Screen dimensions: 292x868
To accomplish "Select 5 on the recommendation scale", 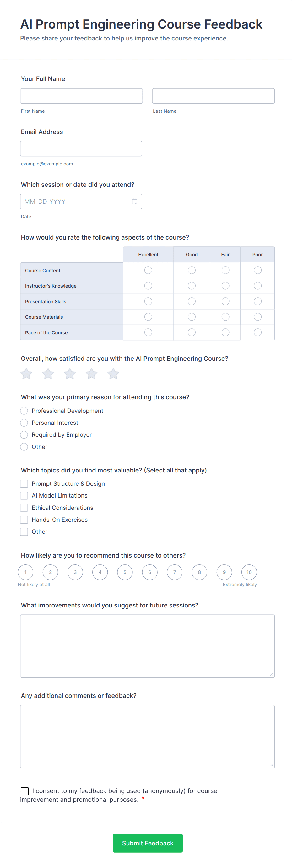I will point(125,572).
